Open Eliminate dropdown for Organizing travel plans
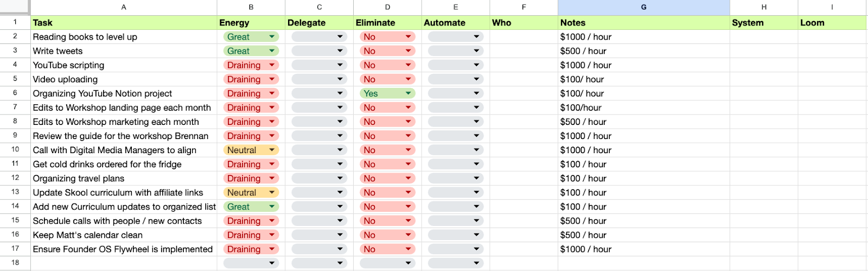 pyautogui.click(x=387, y=178)
